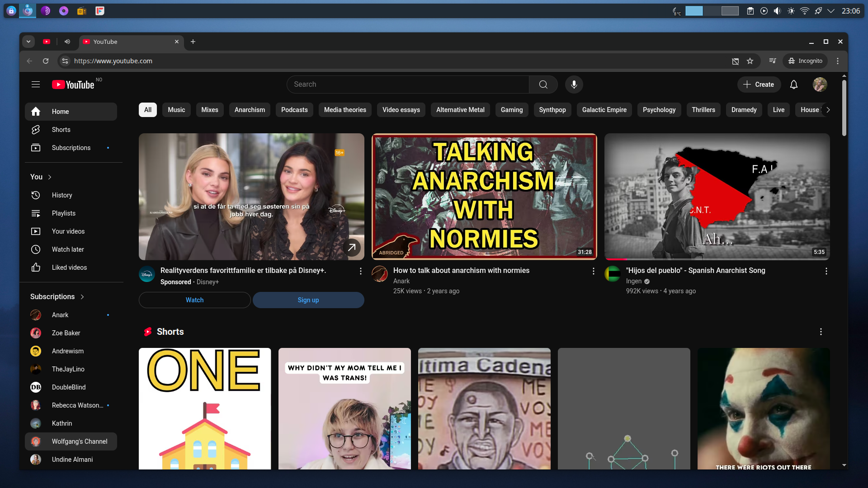868x488 pixels.
Task: Click the search magnifier button
Action: click(543, 84)
